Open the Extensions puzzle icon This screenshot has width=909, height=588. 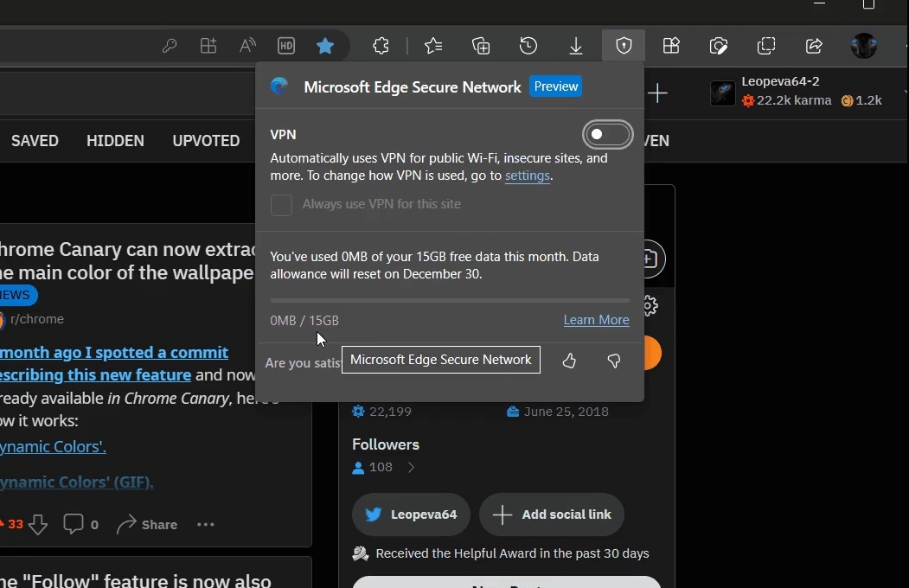[381, 46]
